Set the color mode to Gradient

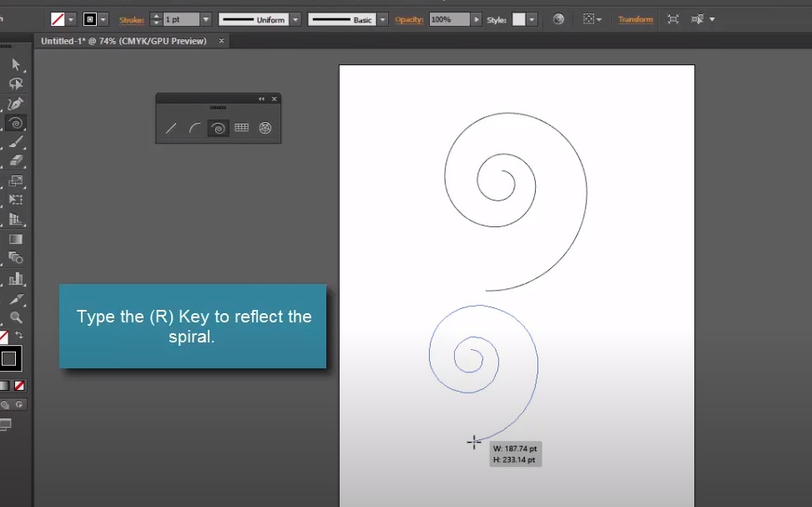[4, 386]
